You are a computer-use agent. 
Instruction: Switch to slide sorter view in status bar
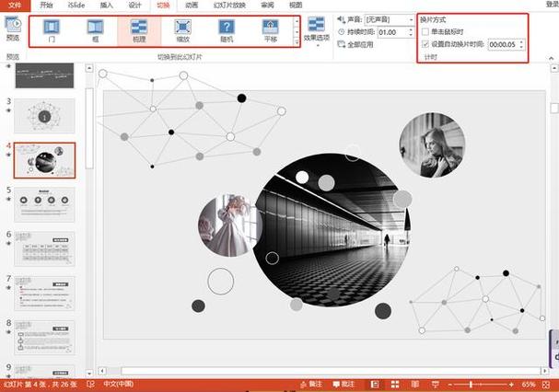click(395, 384)
